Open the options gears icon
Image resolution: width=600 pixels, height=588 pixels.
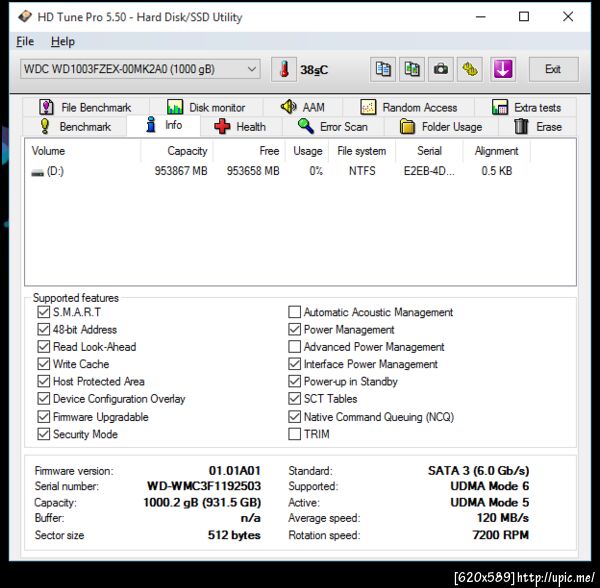tap(470, 70)
